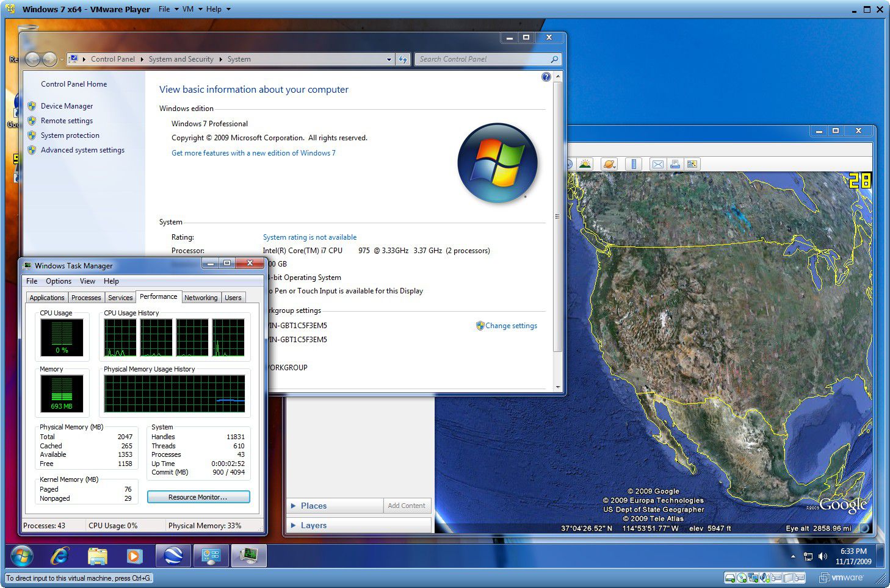Image resolution: width=890 pixels, height=588 pixels.
Task: Open Remote settings link
Action: pos(67,121)
